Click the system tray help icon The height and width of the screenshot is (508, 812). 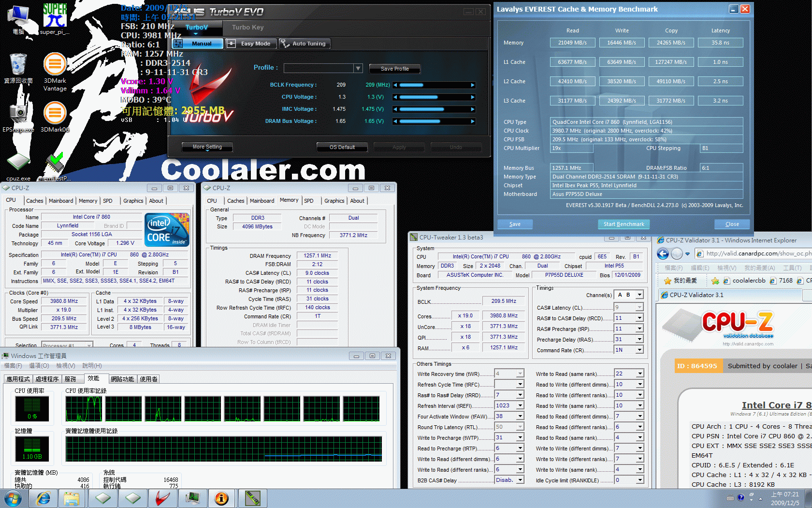tap(740, 498)
